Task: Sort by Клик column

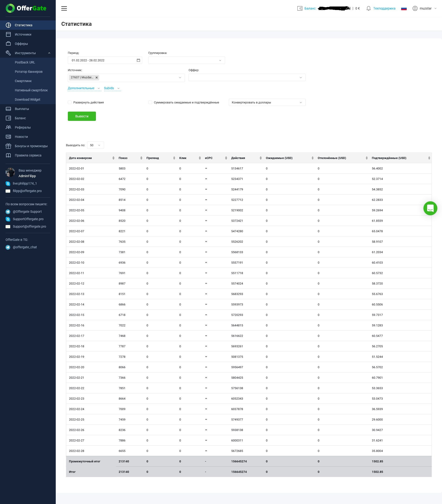Action: (x=200, y=158)
